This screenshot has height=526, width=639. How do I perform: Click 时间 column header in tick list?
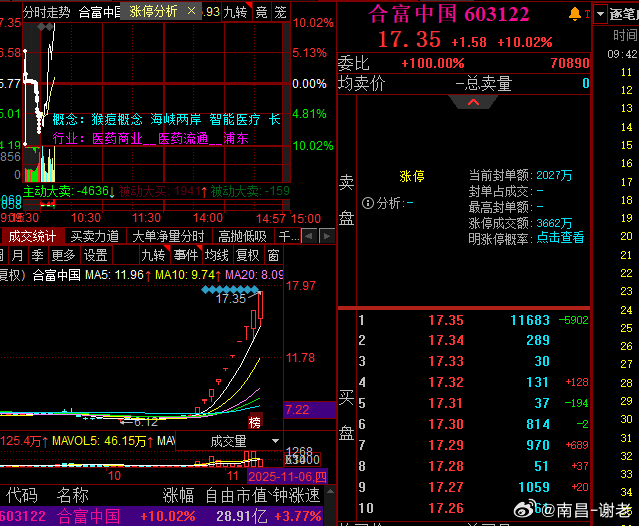tap(625, 35)
